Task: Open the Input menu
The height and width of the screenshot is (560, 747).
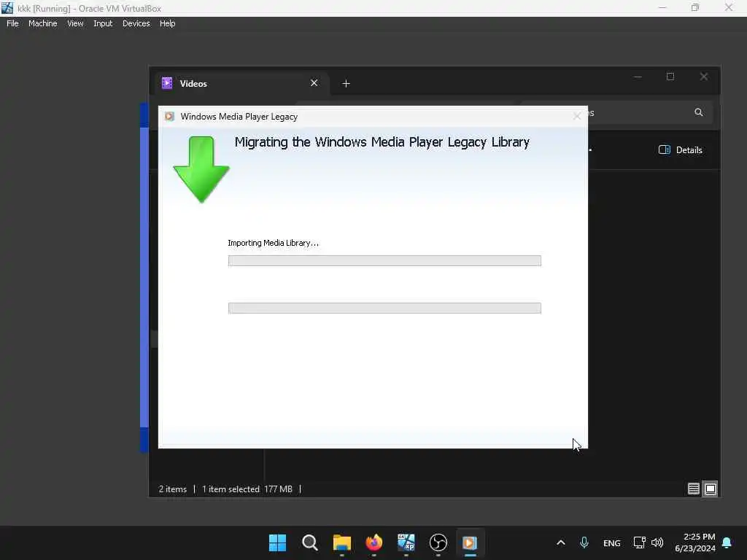Action: pyautogui.click(x=103, y=23)
